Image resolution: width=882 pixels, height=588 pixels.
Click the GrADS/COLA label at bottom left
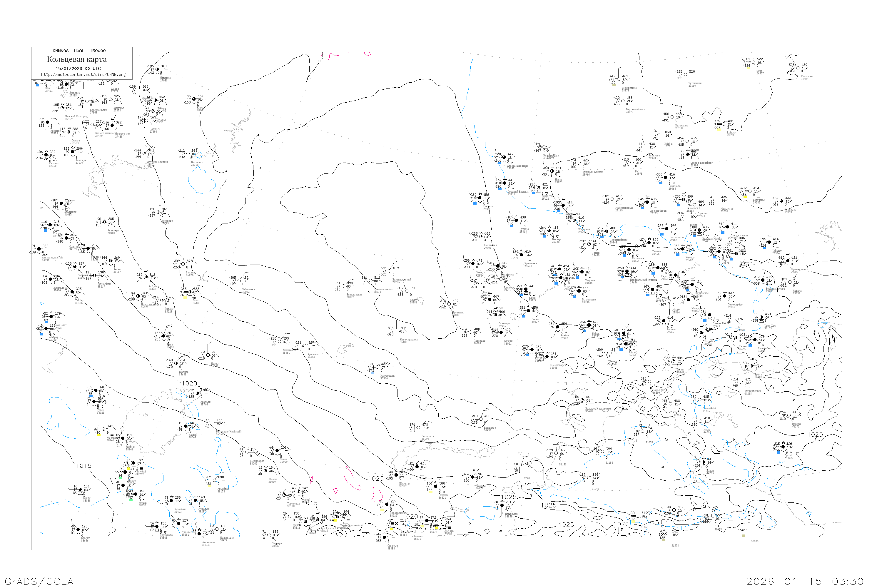point(39,581)
